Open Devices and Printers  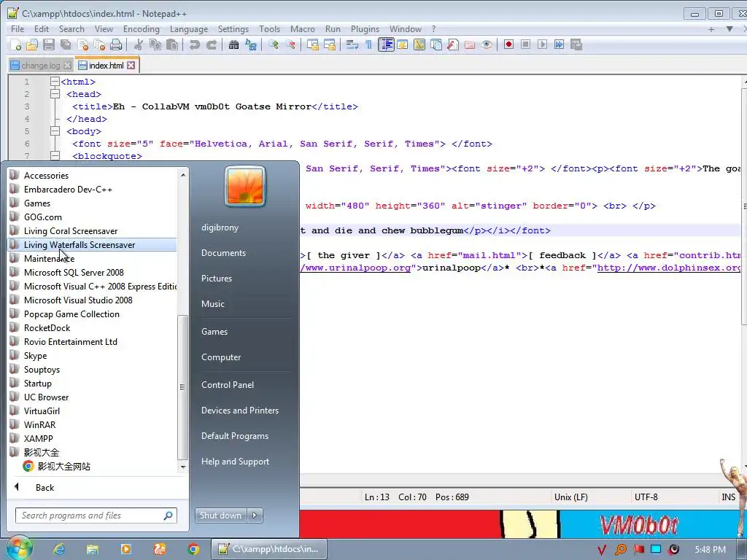pyautogui.click(x=239, y=411)
